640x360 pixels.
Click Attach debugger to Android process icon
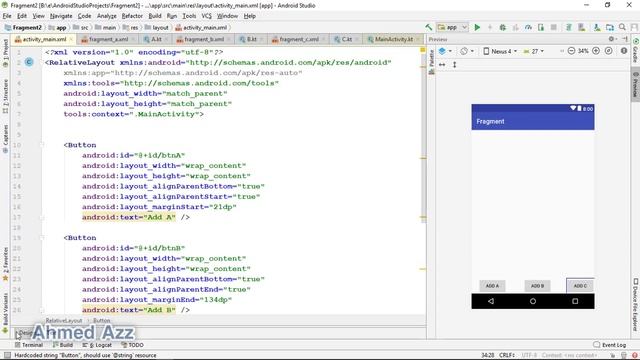click(x=541, y=27)
